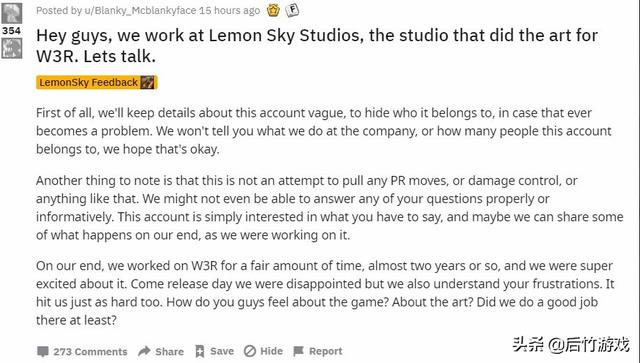Click the Save bookmark icon
The height and width of the screenshot is (363, 640).
[x=200, y=351]
